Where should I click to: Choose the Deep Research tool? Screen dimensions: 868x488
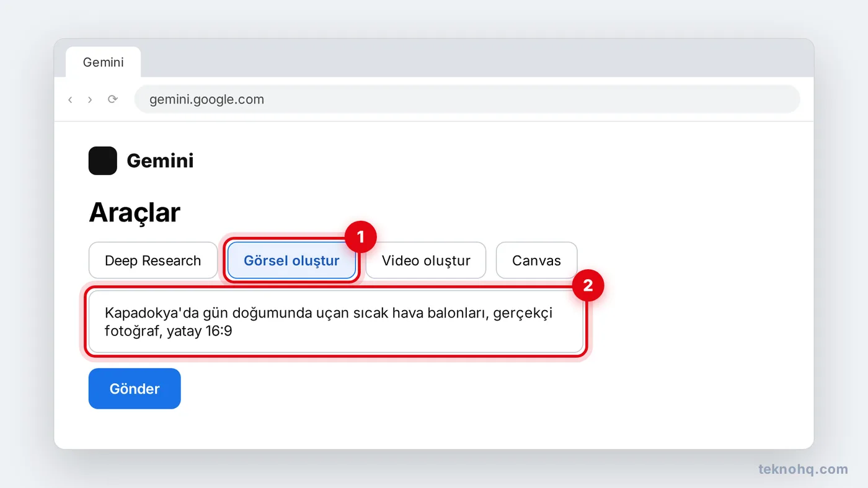click(x=153, y=260)
